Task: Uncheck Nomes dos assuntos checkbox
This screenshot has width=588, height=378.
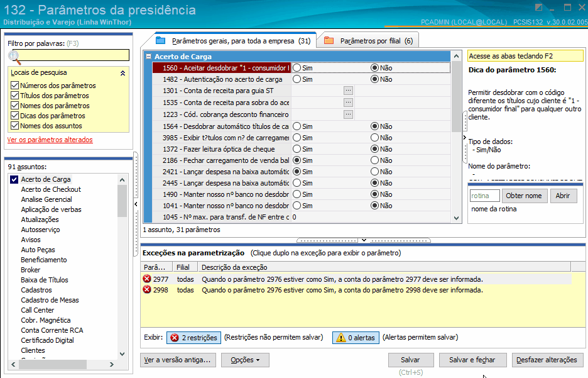Action: [14, 126]
